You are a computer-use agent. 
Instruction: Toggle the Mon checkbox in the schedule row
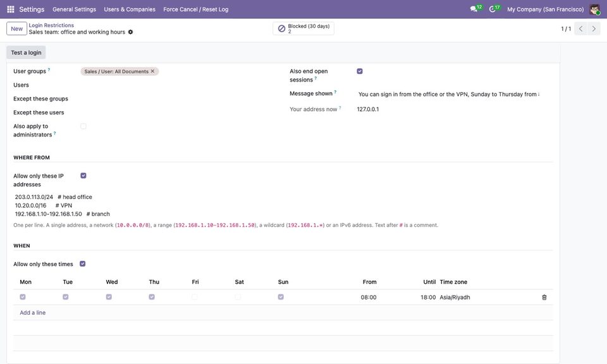pos(23,297)
